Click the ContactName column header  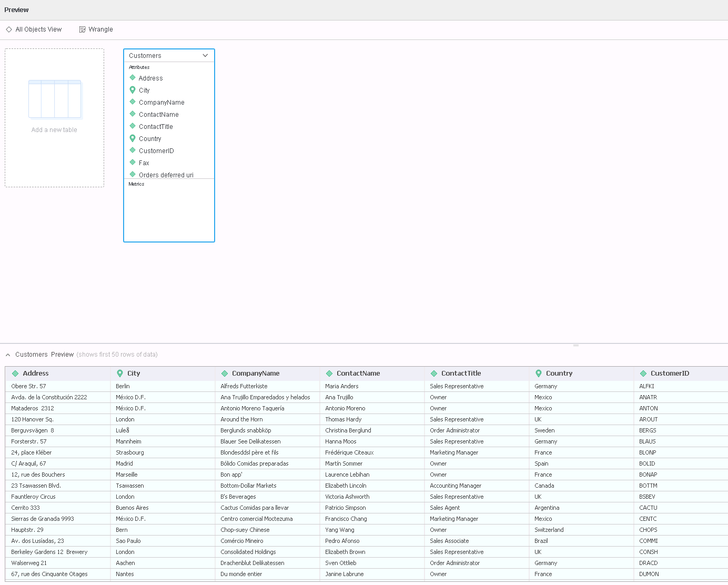point(358,374)
